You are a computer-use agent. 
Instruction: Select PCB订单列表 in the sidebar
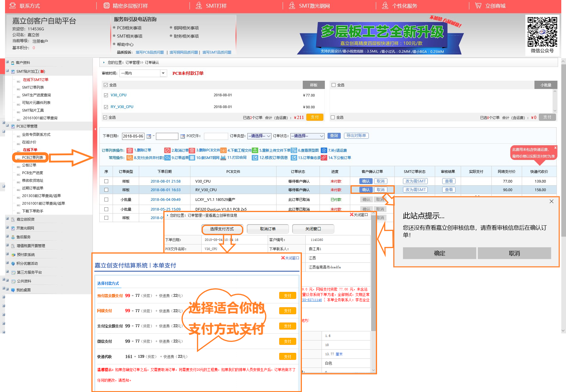pos(32,158)
